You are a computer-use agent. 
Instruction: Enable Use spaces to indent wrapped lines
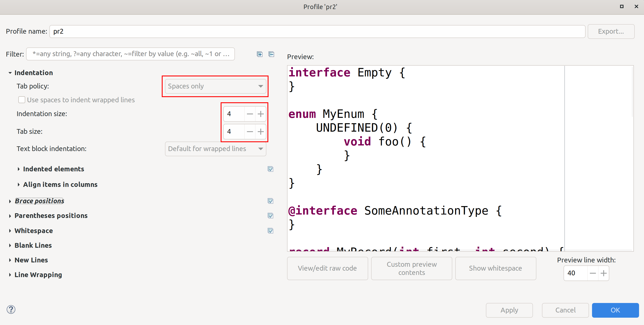point(22,100)
